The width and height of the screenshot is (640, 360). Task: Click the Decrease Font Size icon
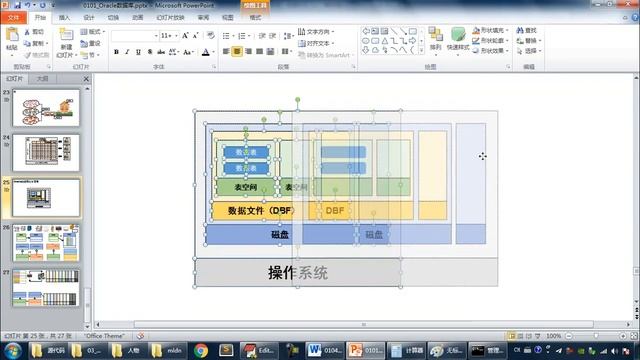coord(196,36)
